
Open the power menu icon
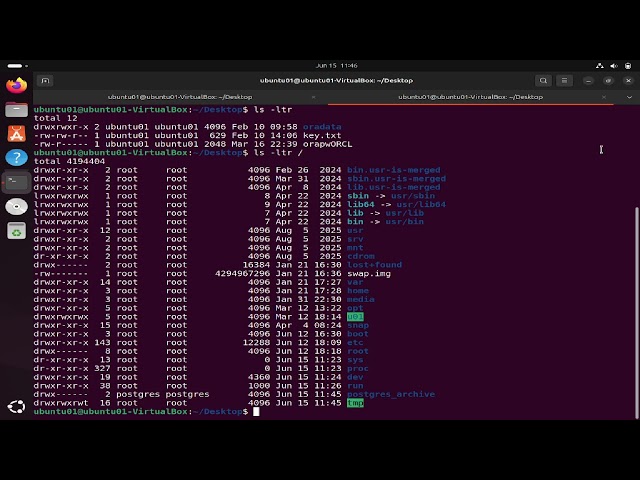(628, 66)
